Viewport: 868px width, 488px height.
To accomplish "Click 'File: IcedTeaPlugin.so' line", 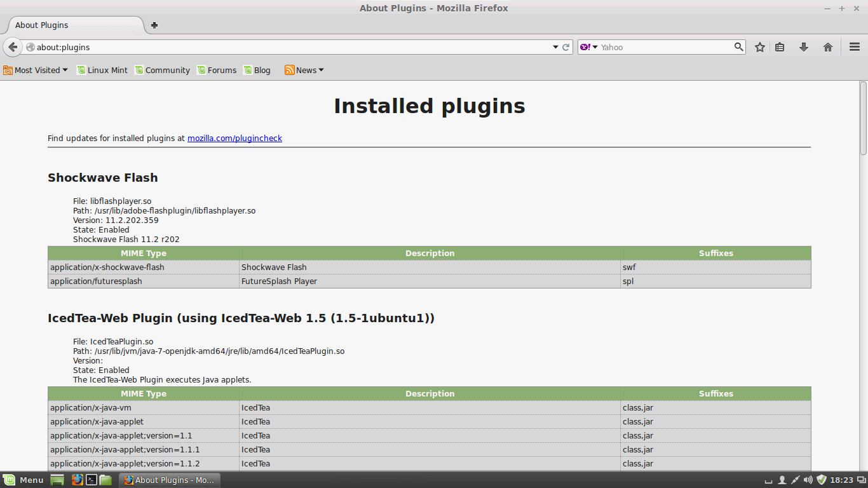I will (x=113, y=342).
